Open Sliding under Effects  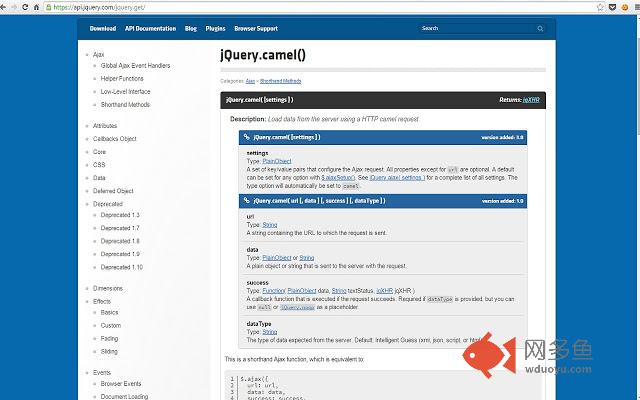coord(109,352)
